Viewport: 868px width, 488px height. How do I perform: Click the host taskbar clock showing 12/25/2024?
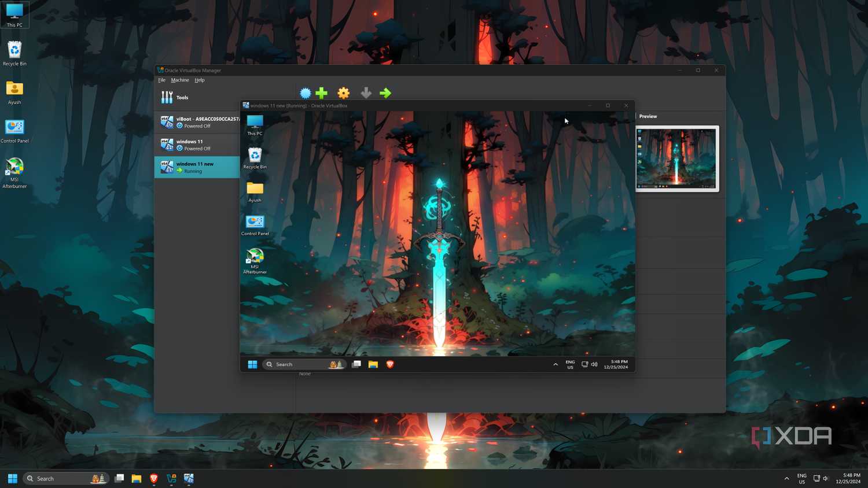(848, 478)
